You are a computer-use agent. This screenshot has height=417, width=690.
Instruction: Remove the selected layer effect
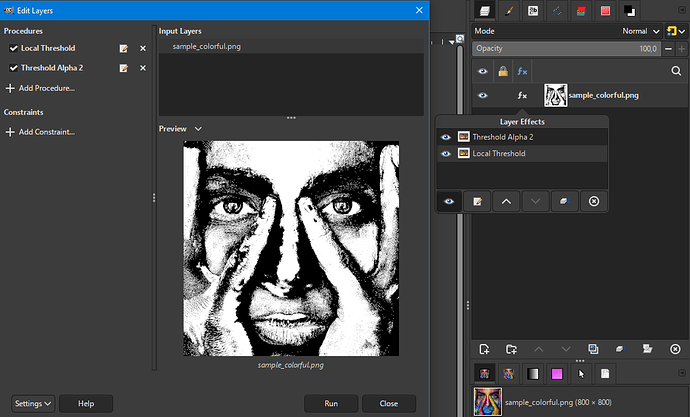pos(594,201)
